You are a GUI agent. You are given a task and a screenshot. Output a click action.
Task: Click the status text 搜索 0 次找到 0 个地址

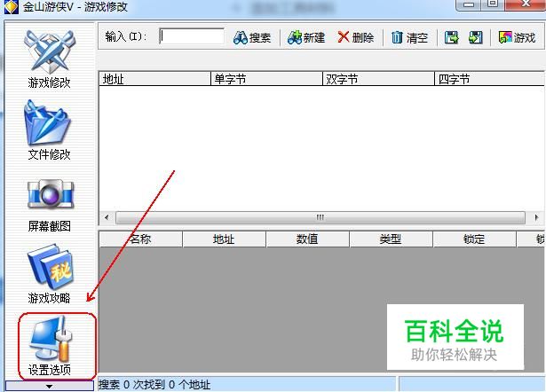(x=154, y=385)
